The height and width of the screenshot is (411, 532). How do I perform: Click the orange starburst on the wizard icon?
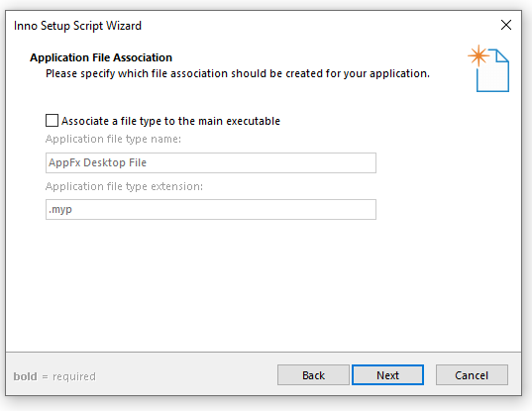coord(479,55)
